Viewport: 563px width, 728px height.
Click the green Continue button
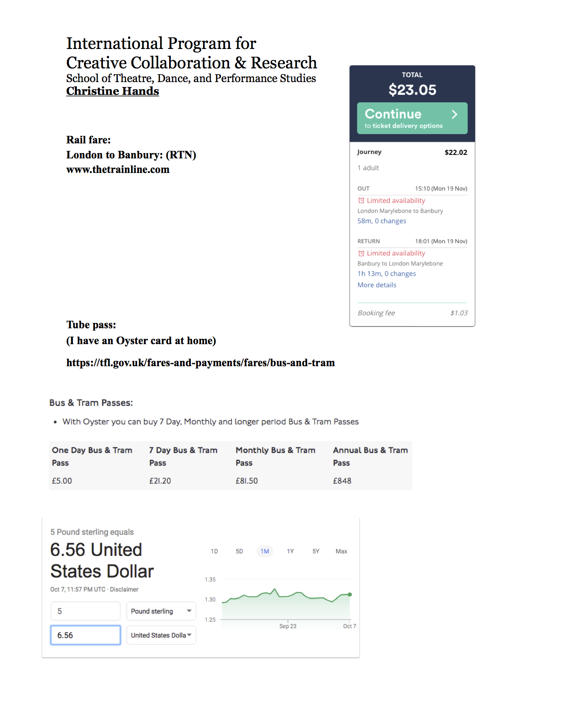(x=412, y=118)
